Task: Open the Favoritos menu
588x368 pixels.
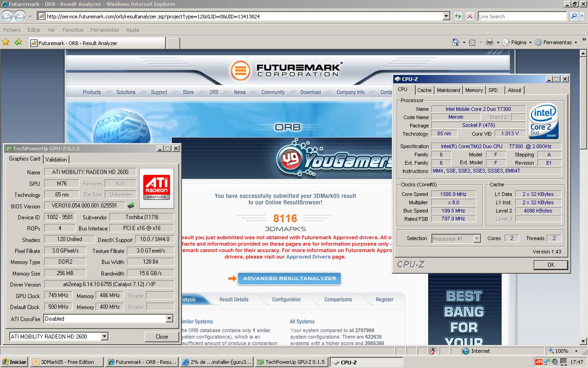Action: 73,30
